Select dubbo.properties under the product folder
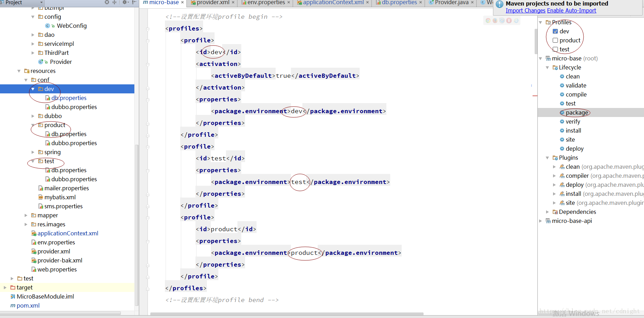Viewport: 644px width, 318px height. [x=74, y=143]
